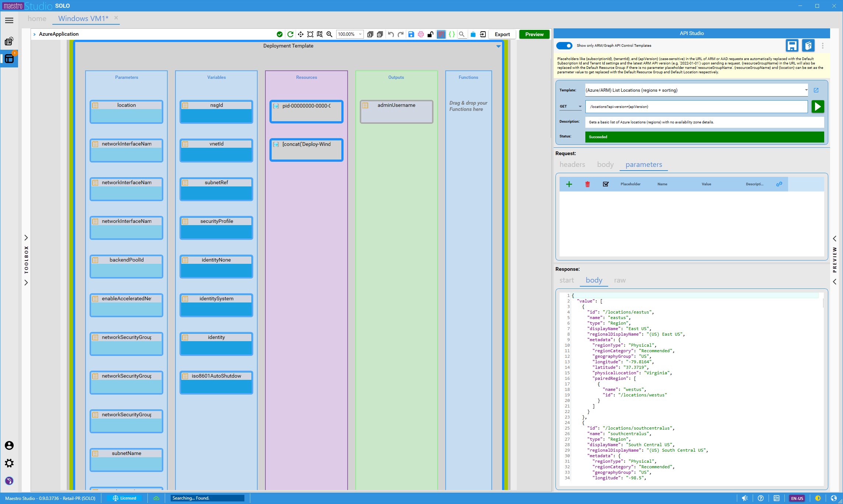Open the JSON braces code view

[452, 34]
